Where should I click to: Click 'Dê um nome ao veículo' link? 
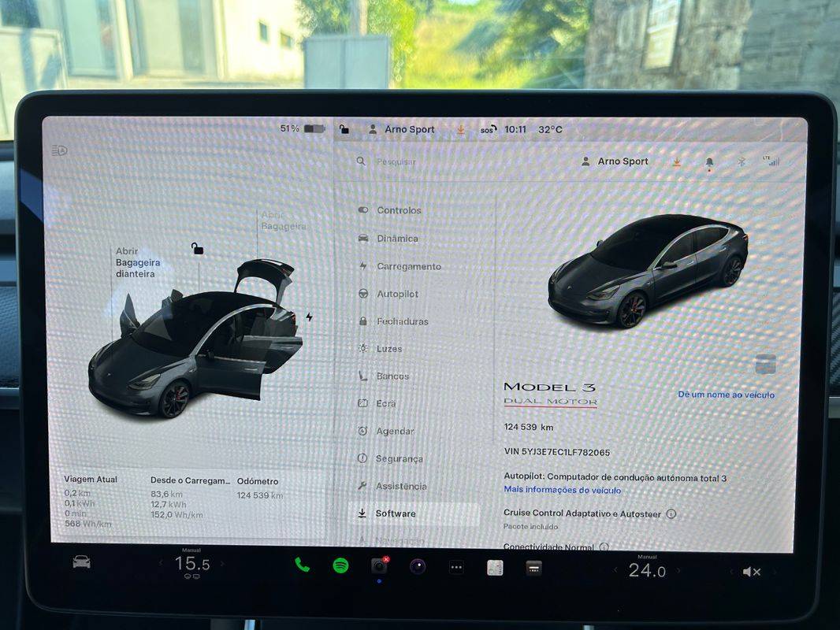[726, 395]
